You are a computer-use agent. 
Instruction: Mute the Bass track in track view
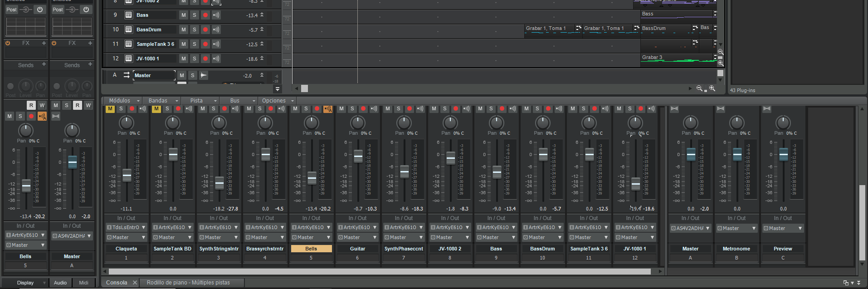click(184, 15)
